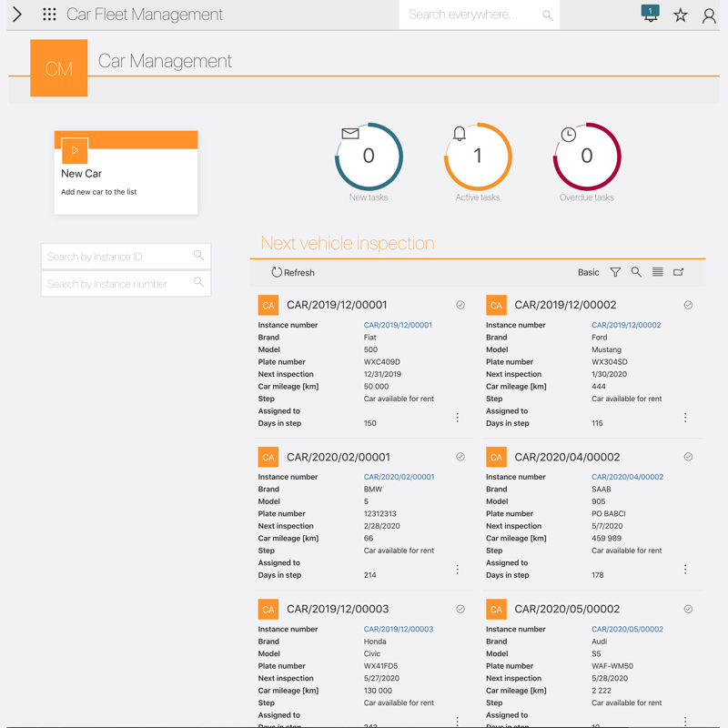Open CAR/2020/02/00001 instance number link

click(x=399, y=477)
